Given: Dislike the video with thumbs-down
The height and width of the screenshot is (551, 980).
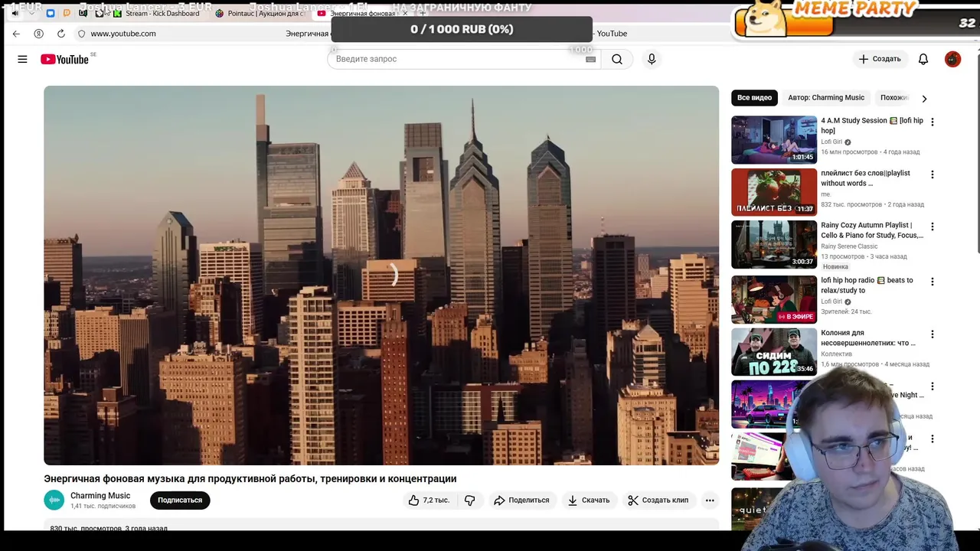Looking at the screenshot, I should (x=469, y=500).
